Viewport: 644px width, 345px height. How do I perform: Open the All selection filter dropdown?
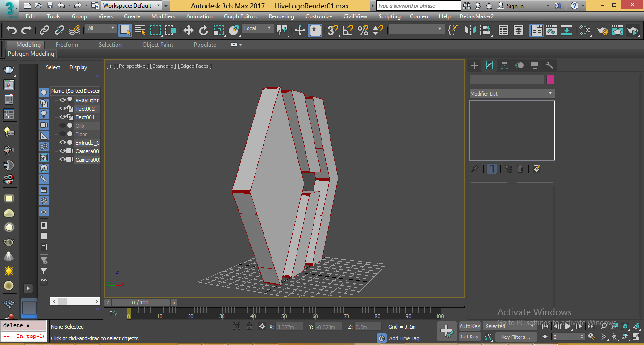[101, 29]
